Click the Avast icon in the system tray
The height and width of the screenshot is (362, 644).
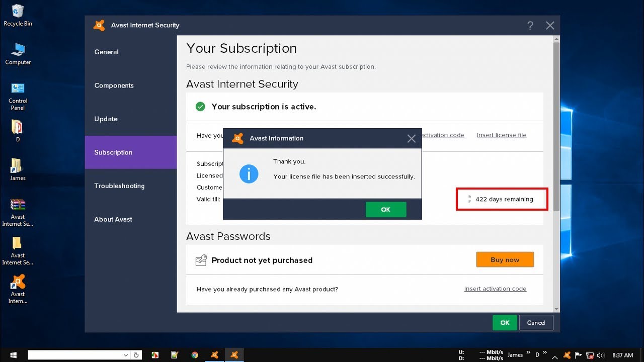[567, 354]
